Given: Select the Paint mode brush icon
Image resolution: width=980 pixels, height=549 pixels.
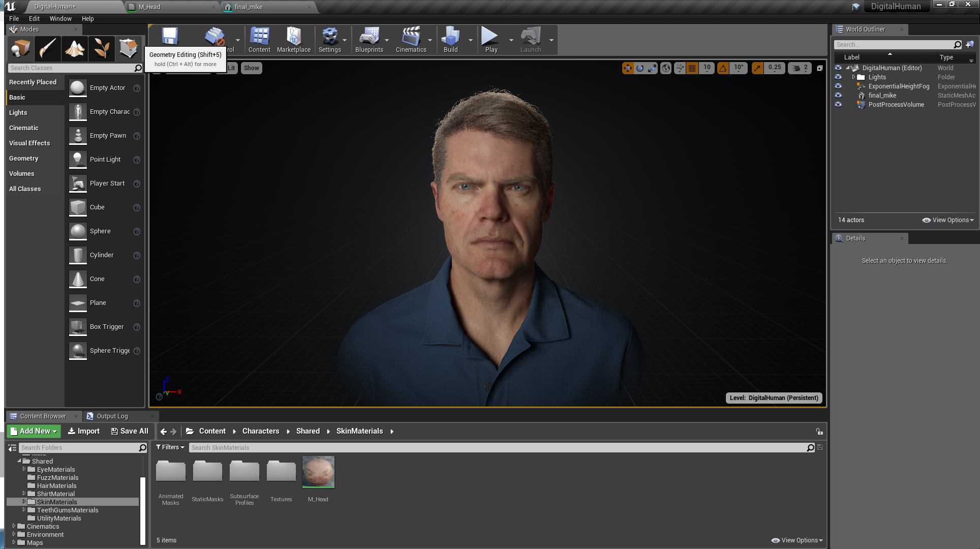Looking at the screenshot, I should 48,49.
